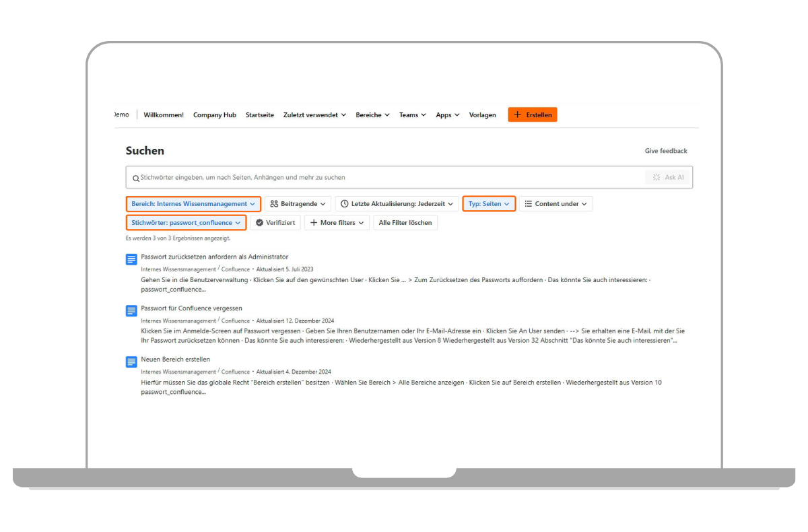
Task: Open the Zuletzt verwendet menu
Action: pyautogui.click(x=314, y=115)
